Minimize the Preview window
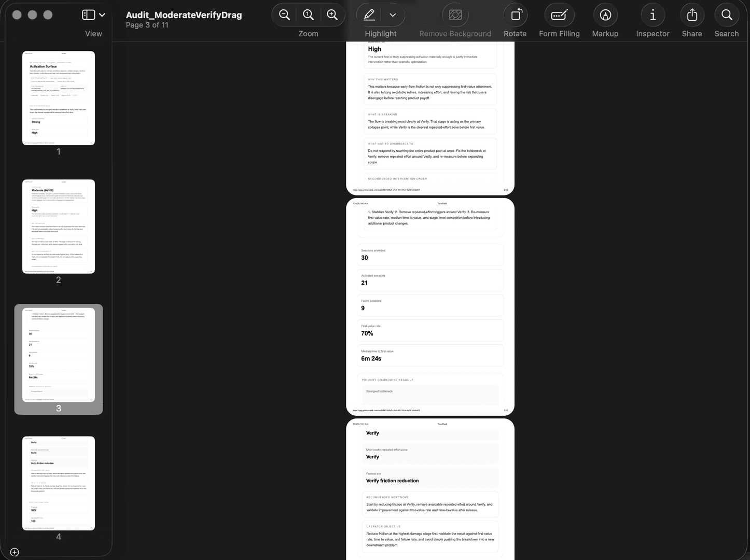 point(32,15)
